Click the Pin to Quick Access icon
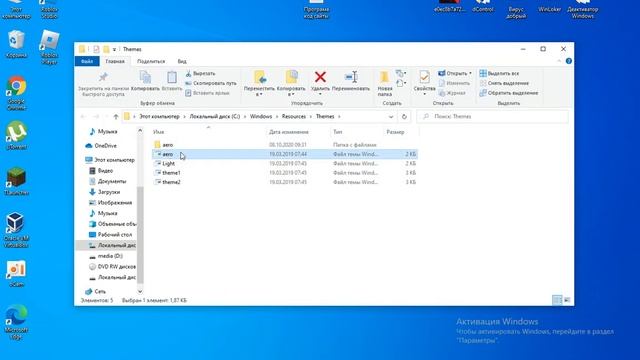The image size is (640, 360). pyautogui.click(x=103, y=77)
